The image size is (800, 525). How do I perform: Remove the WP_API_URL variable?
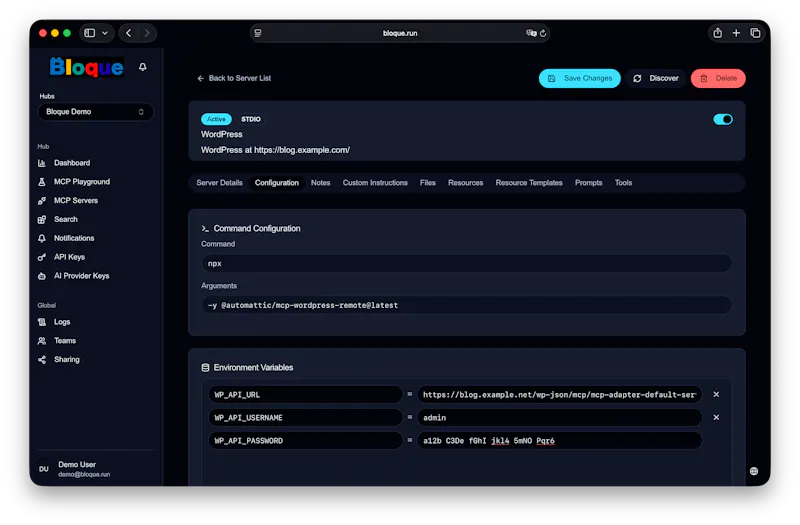(716, 394)
